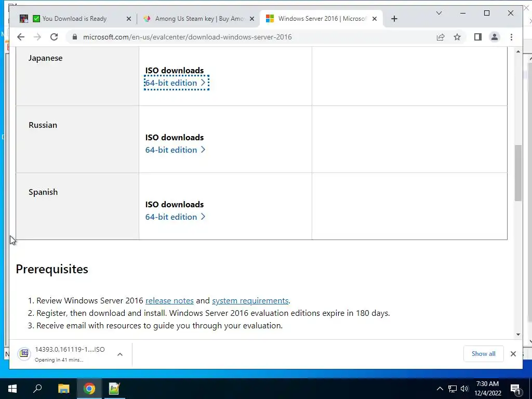Open Chrome's three-dot menu
The image size is (532, 399).
511,37
